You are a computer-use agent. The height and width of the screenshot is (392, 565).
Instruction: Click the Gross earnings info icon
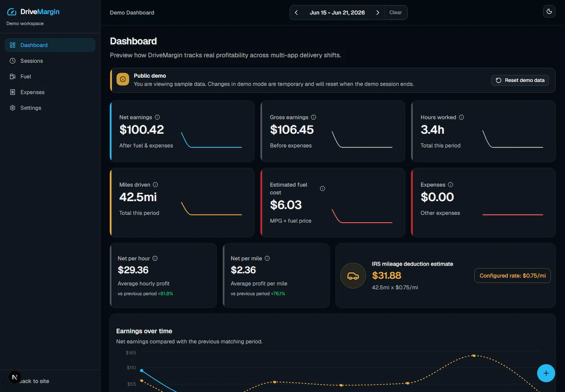tap(313, 117)
